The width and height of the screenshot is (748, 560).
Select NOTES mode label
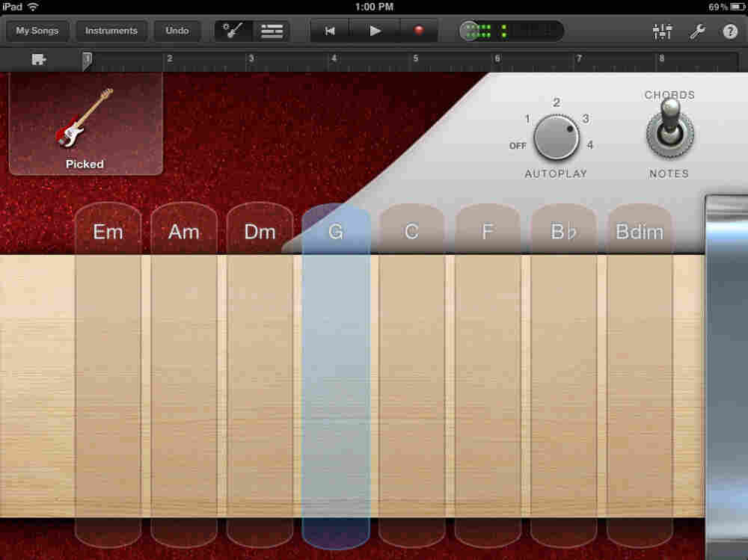point(669,174)
